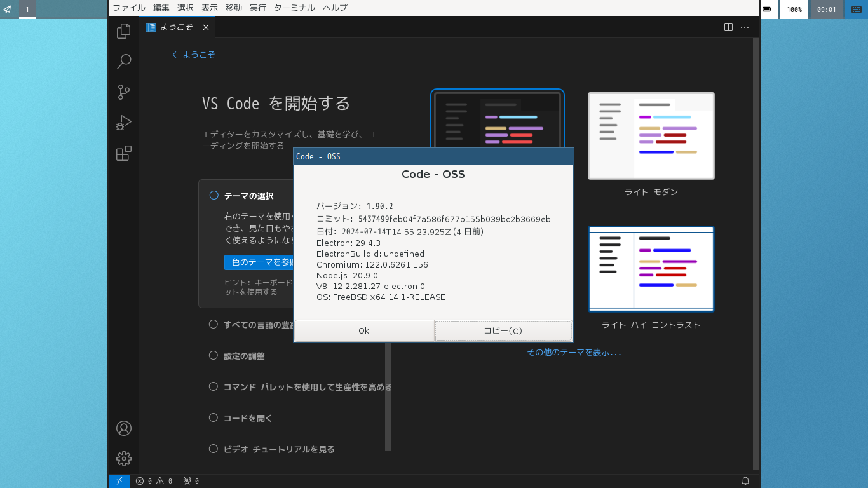Open the Accounts icon in activity bar

[124, 428]
